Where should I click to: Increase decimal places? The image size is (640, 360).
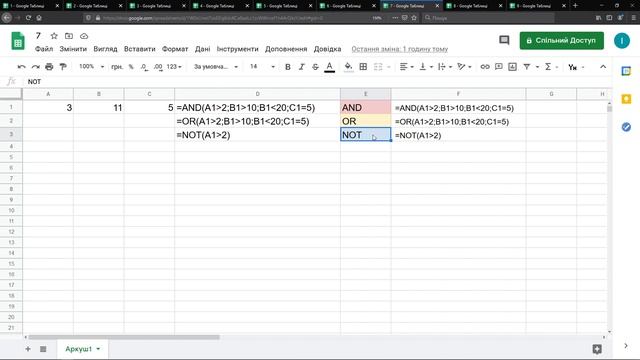[x=158, y=67]
